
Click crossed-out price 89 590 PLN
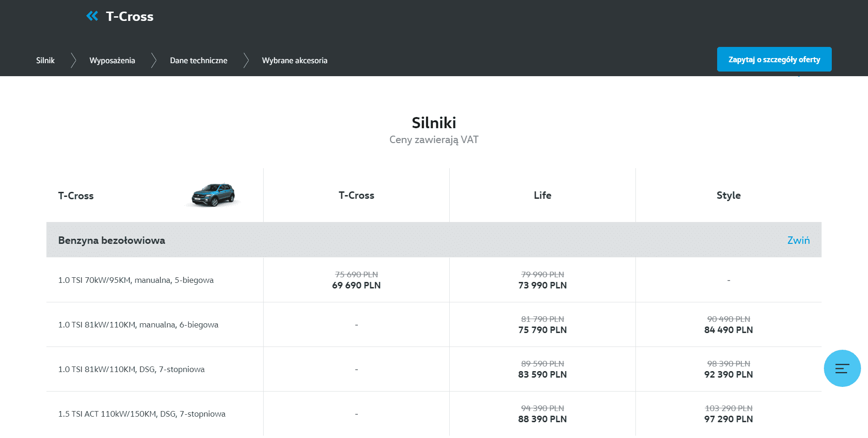click(x=543, y=364)
